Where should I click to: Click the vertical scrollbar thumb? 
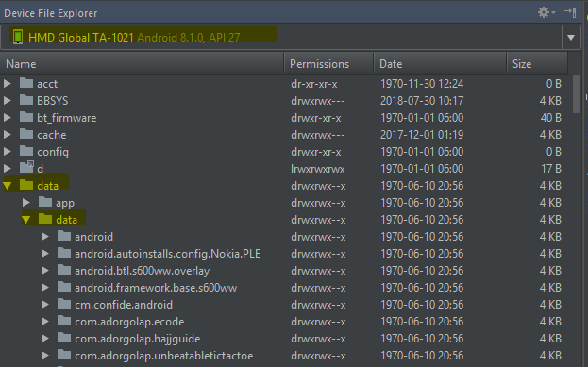577,94
